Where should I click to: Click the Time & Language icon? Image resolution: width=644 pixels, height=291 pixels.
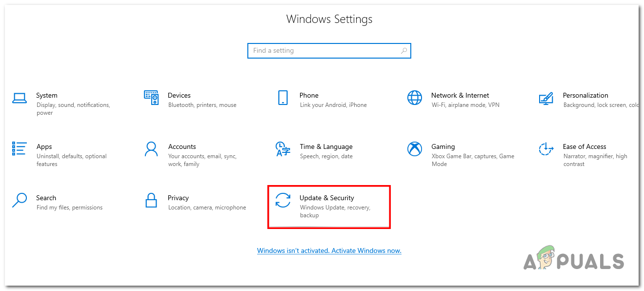pos(282,149)
